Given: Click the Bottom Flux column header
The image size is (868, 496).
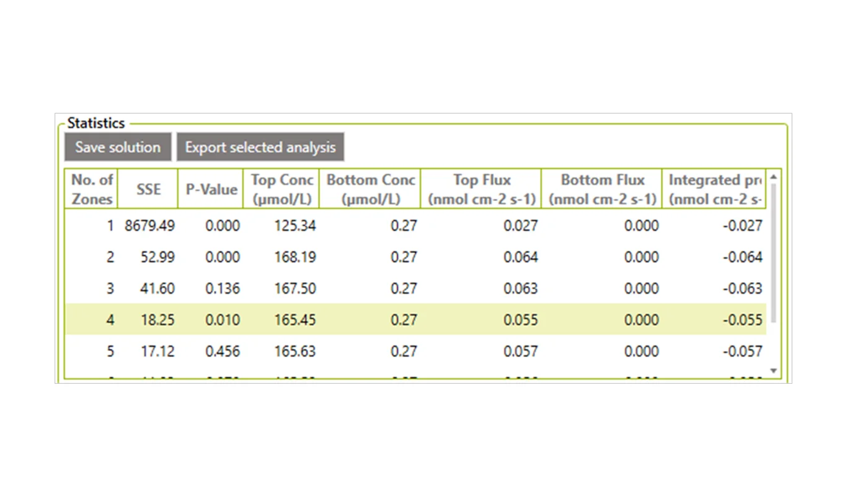Looking at the screenshot, I should tap(602, 189).
